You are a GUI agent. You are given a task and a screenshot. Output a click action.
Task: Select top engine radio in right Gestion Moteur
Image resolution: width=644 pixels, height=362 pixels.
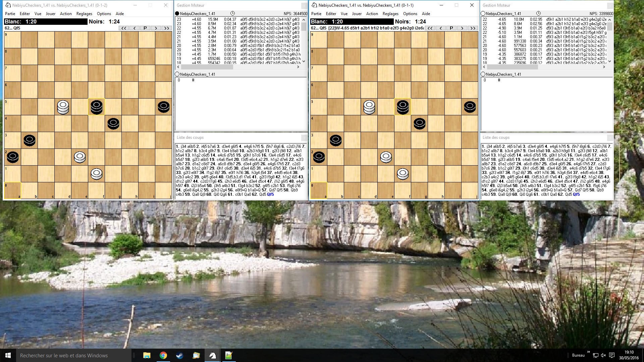pyautogui.click(x=483, y=14)
